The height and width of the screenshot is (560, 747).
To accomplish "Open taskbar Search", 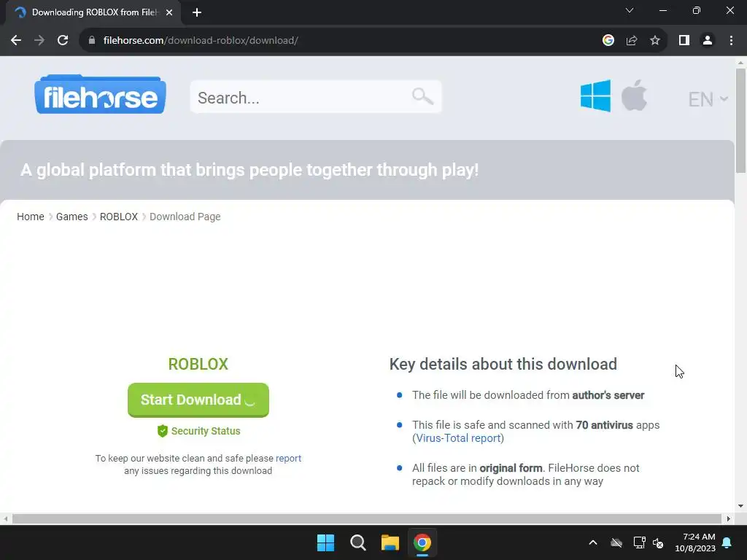I will 357,542.
